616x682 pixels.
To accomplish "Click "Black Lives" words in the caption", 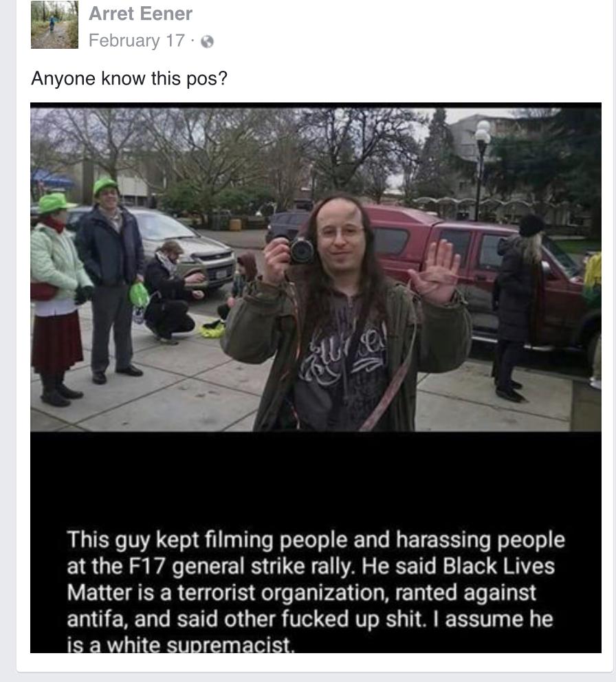I will 498,566.
